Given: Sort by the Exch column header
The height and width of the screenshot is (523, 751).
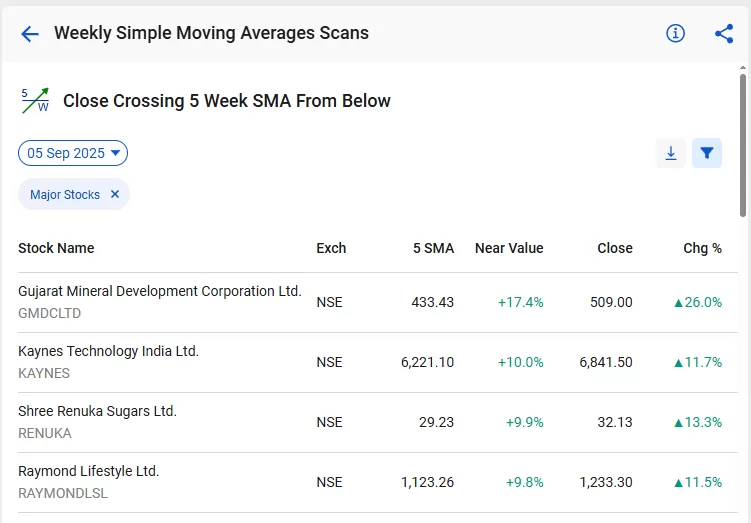Looking at the screenshot, I should tap(331, 248).
